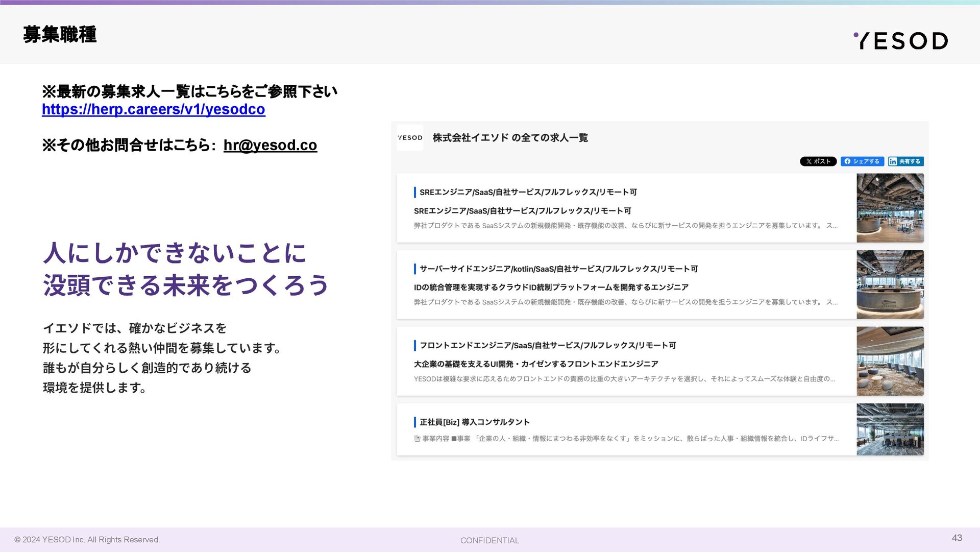980x552 pixels.
Task: Click the line イエソドでは、確かなビジネスを
Action: (x=135, y=328)
